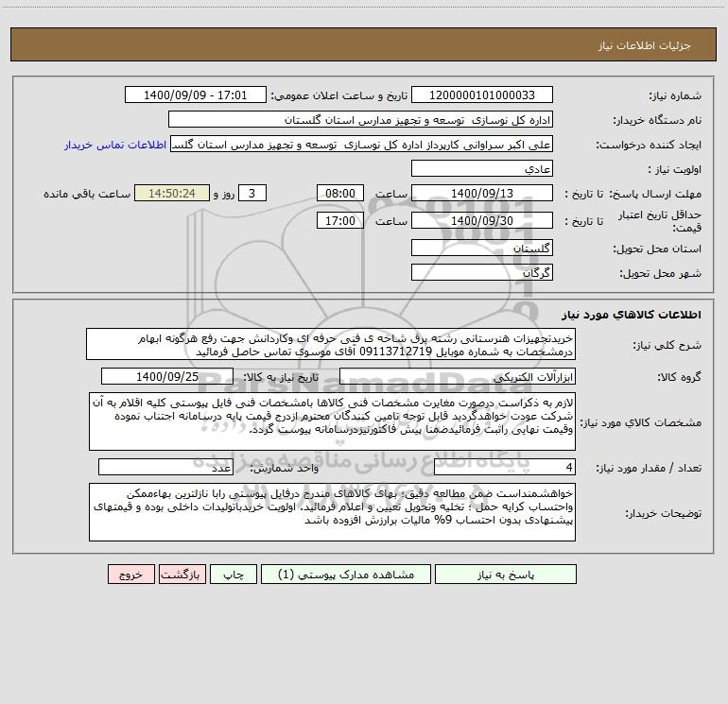Click goods group field ابزارآلات الکتریکی

coord(458,376)
